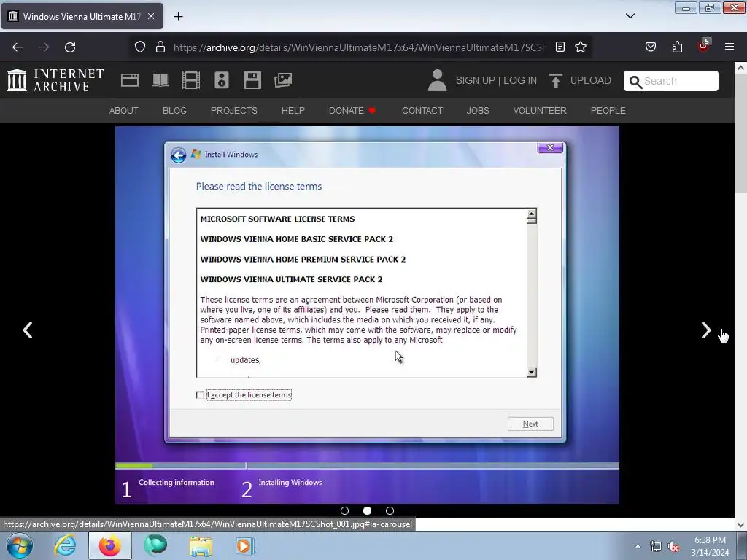Open the VOLUNTEER menu item

[540, 111]
